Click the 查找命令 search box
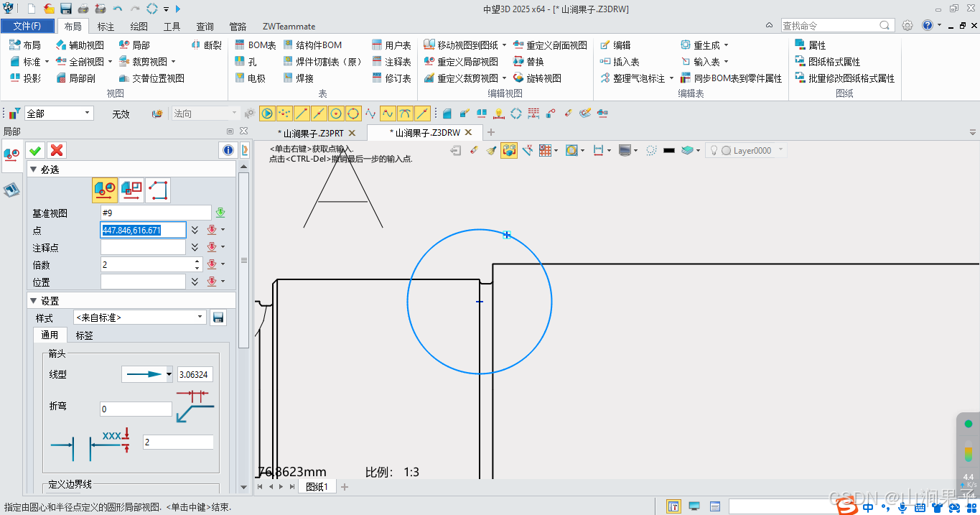980x515 pixels. 838,25
